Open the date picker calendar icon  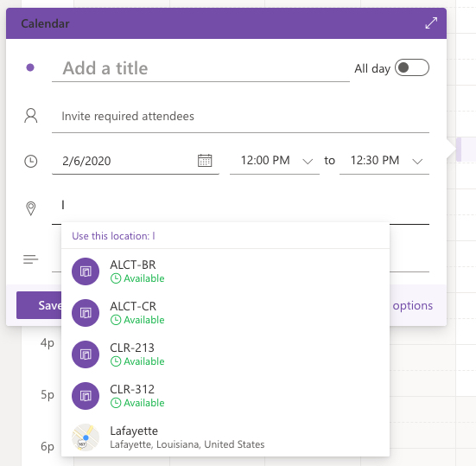[x=205, y=161]
